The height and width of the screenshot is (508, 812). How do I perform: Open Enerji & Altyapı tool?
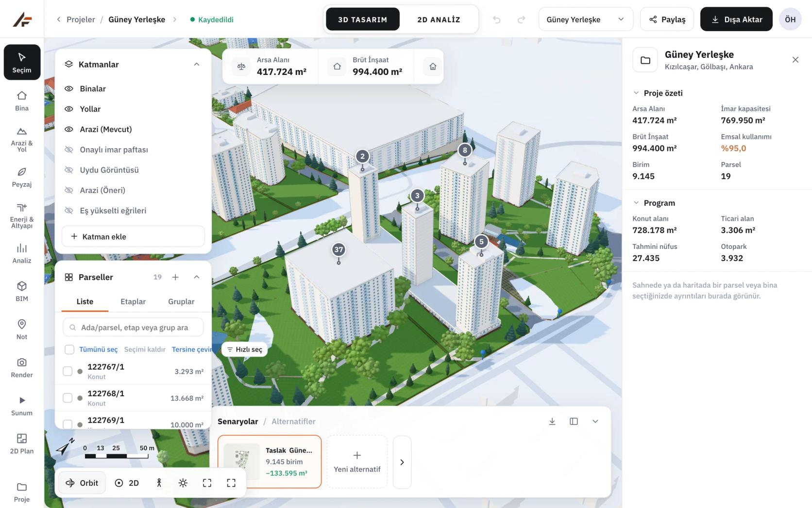(22, 215)
